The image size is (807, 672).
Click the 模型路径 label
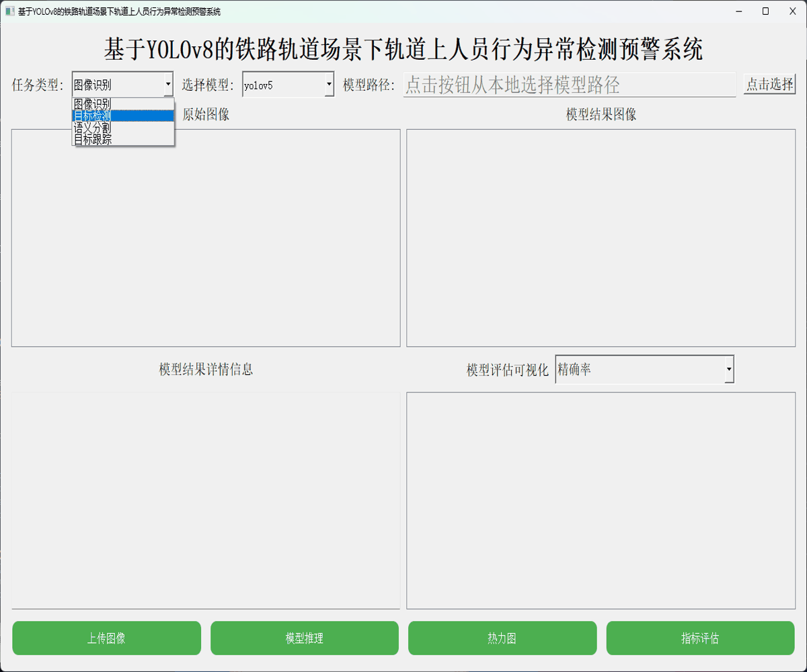coord(369,85)
